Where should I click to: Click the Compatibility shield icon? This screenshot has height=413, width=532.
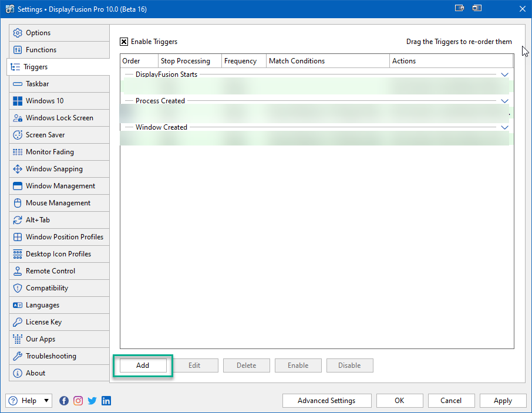[x=17, y=288]
